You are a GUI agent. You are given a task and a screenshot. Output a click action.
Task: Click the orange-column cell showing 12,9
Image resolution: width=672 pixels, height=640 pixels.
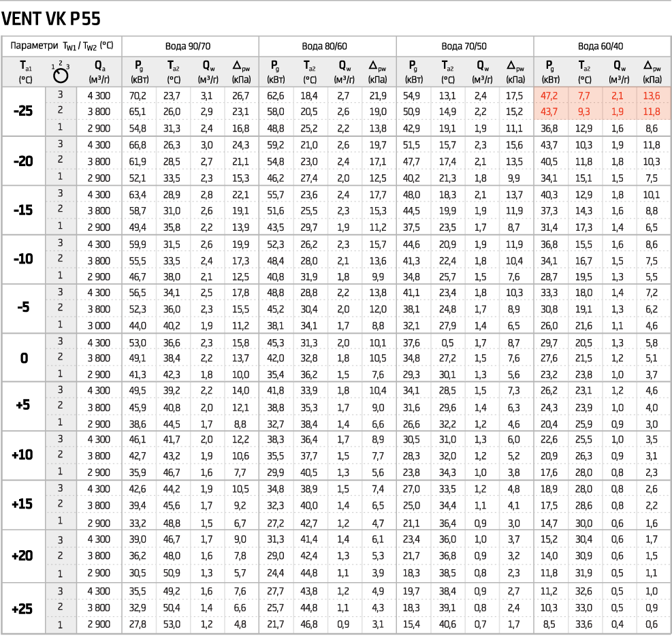click(584, 128)
